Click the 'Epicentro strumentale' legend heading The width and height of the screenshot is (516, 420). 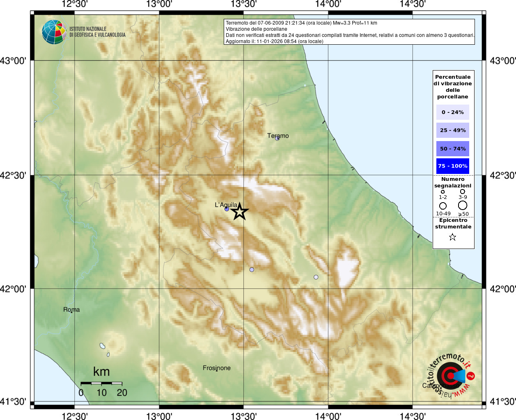click(x=453, y=224)
